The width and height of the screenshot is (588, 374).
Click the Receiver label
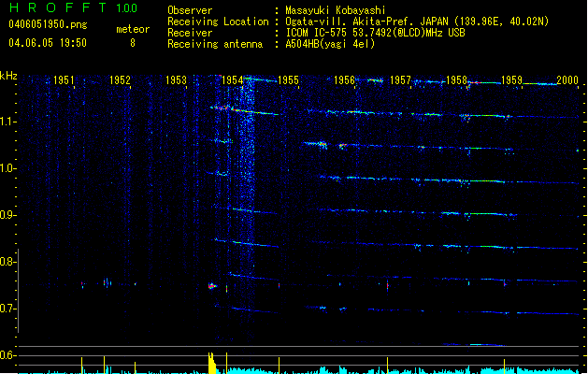(x=190, y=33)
